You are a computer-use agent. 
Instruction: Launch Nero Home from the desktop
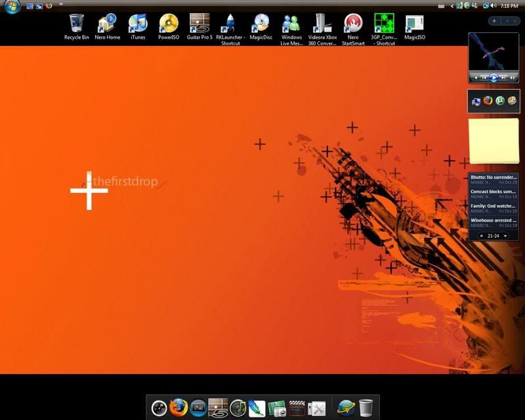tap(107, 28)
